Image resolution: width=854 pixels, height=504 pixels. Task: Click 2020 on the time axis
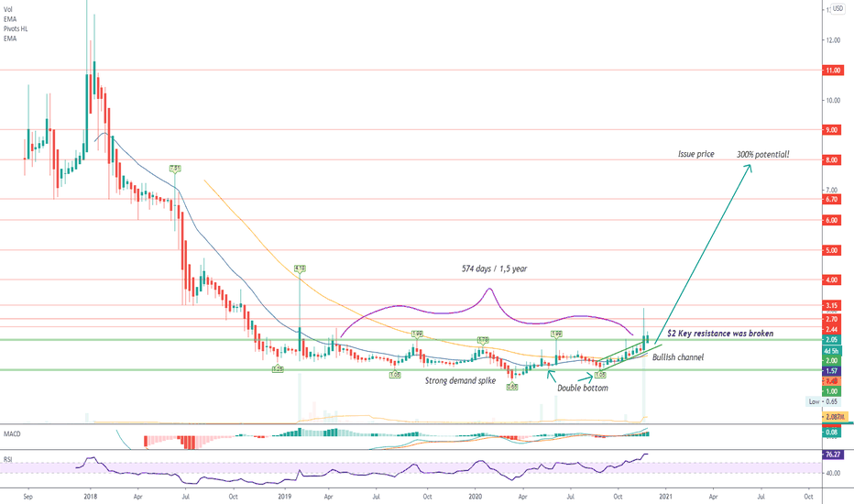click(476, 497)
